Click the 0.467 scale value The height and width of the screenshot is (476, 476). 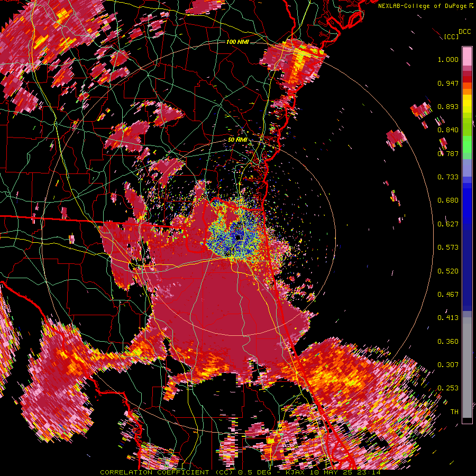pyautogui.click(x=448, y=295)
